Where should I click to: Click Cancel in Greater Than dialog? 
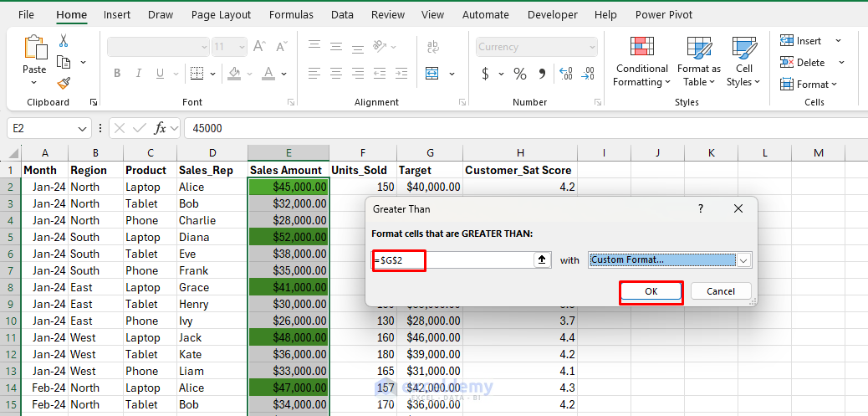pyautogui.click(x=721, y=291)
